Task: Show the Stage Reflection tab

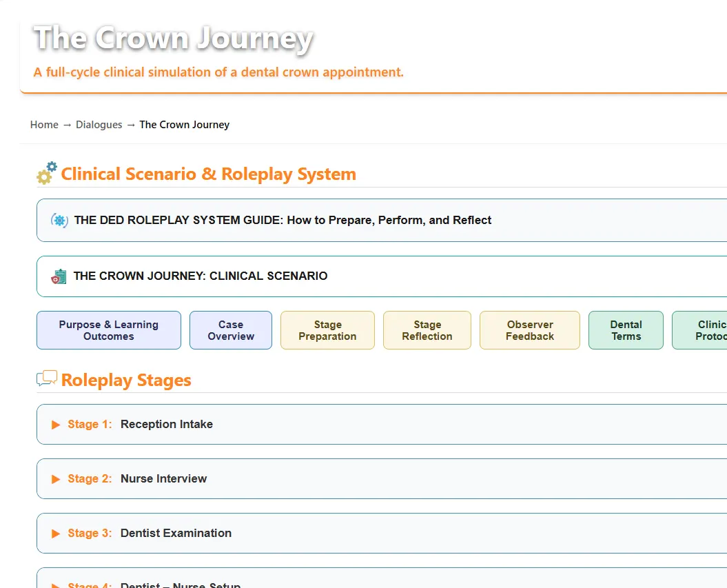Action: click(427, 330)
